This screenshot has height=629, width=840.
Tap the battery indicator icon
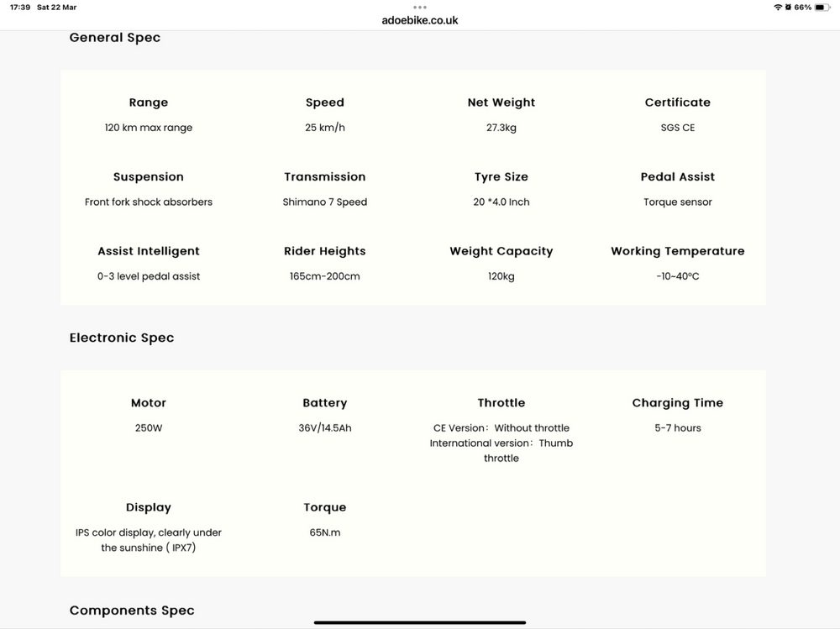[822, 8]
